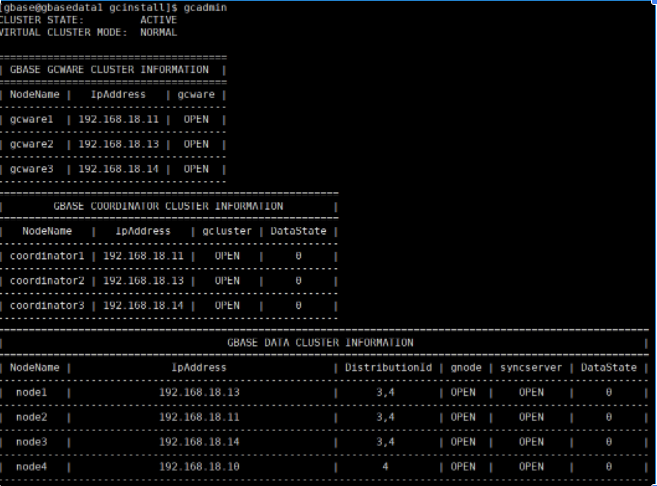
Task: Click the gcluster column header
Action: click(227, 231)
